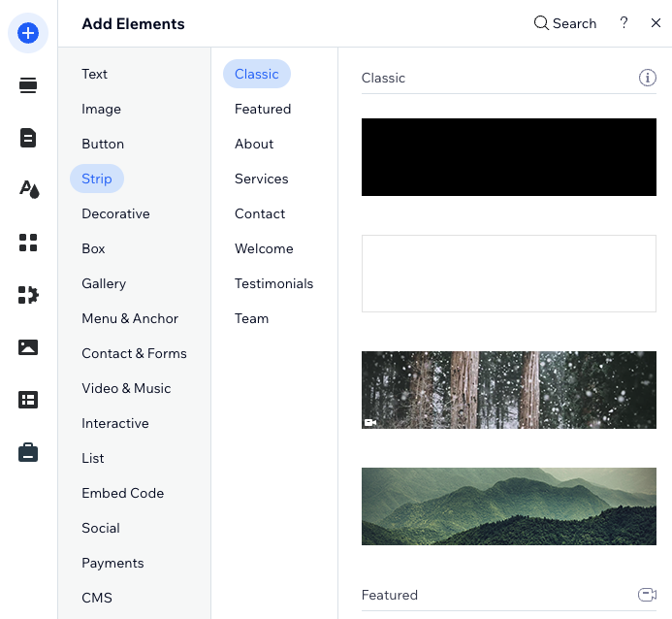Click the info icon next to Classic heading
Image resolution: width=672 pixels, height=619 pixels.
(647, 78)
